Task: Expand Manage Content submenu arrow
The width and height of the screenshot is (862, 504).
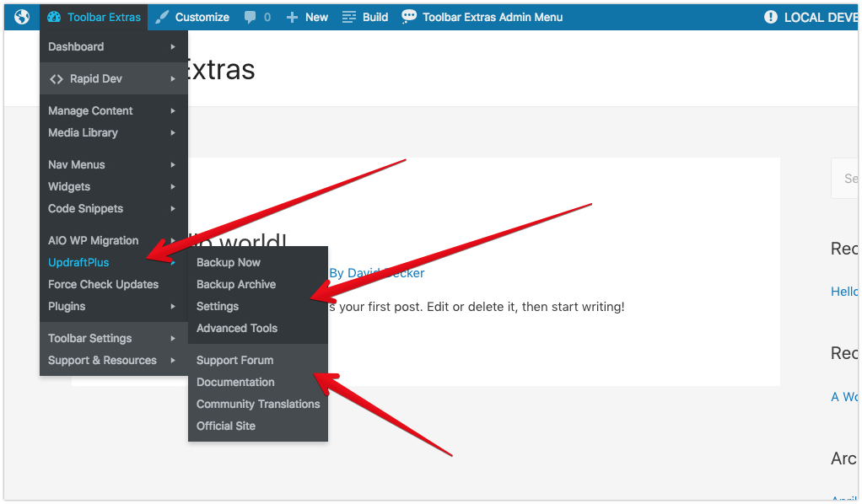Action: [x=173, y=110]
